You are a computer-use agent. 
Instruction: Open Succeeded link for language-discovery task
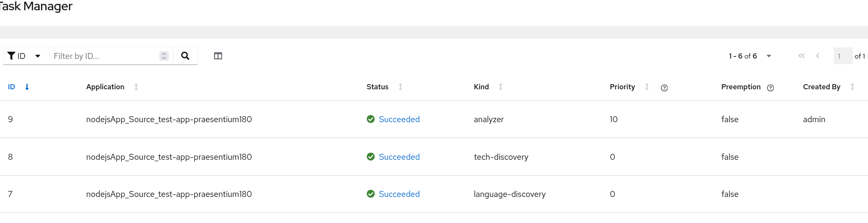(399, 194)
